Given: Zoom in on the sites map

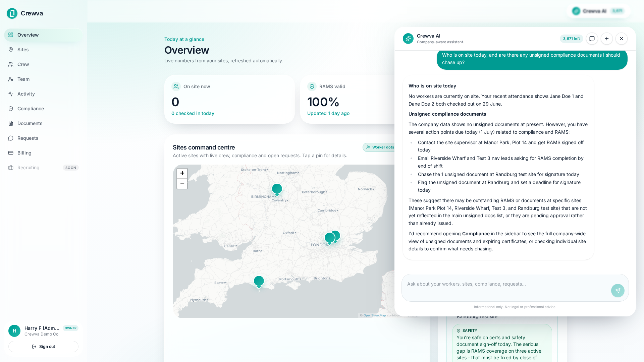Looking at the screenshot, I should pyautogui.click(x=182, y=173).
